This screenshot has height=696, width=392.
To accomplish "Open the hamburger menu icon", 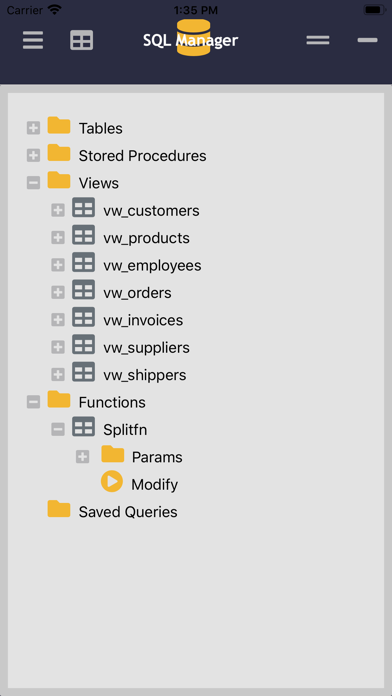I will click(x=33, y=40).
